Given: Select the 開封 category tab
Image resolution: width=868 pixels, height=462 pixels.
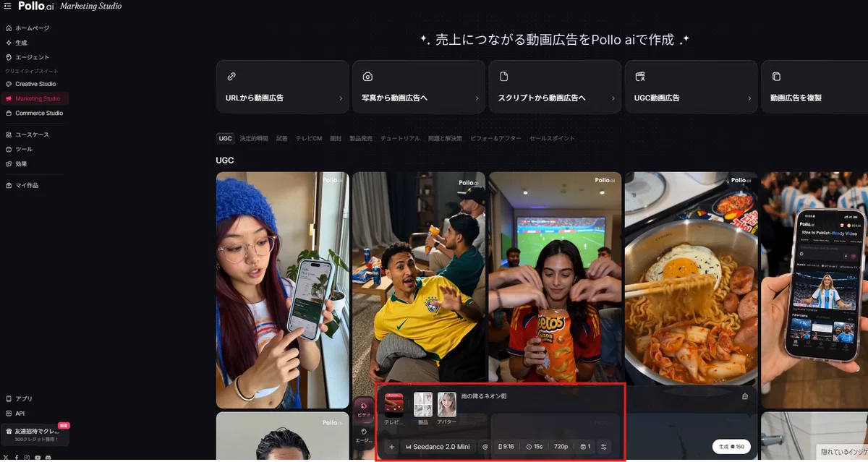Looking at the screenshot, I should 336,138.
